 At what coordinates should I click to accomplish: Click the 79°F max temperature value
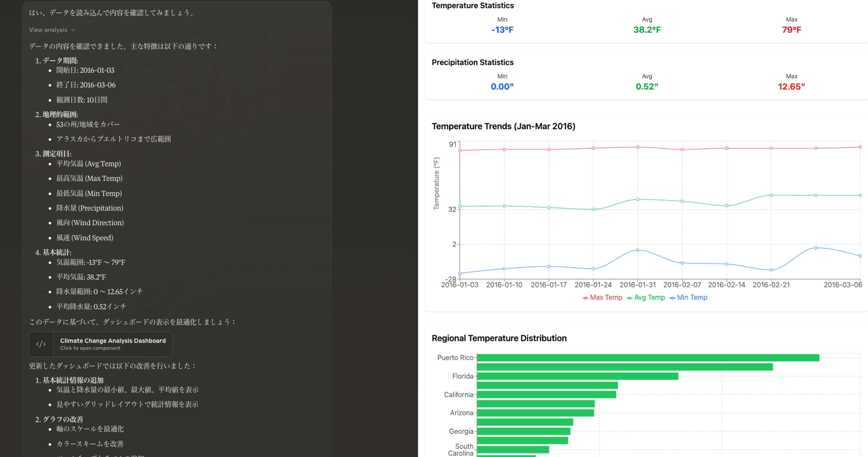coord(791,30)
